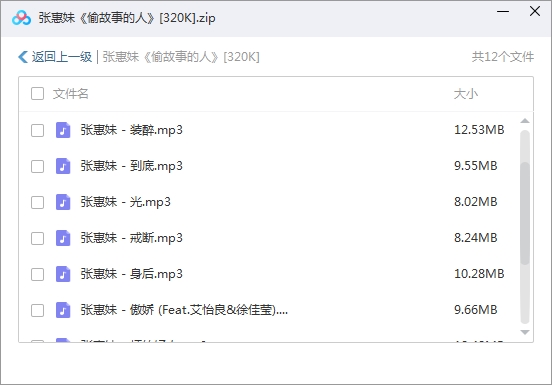Select file name 张惠妹 - 光.mp3

126,202
